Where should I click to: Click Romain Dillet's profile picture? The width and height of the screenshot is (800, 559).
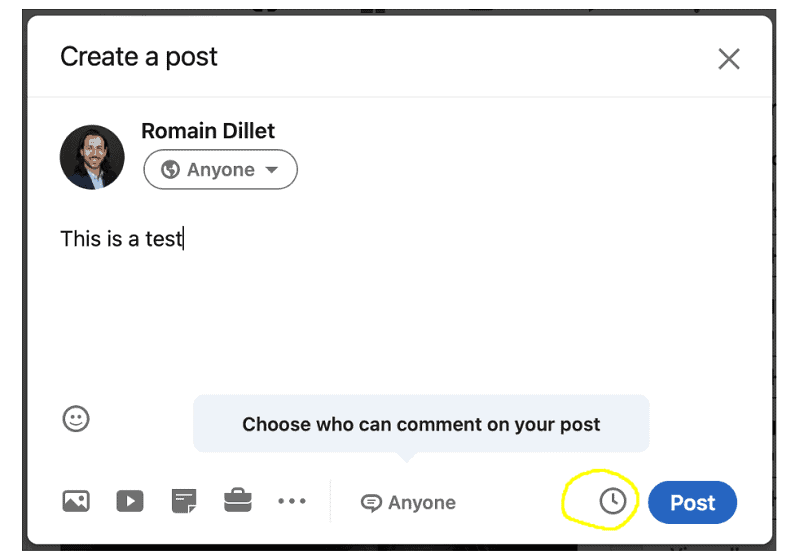[92, 157]
